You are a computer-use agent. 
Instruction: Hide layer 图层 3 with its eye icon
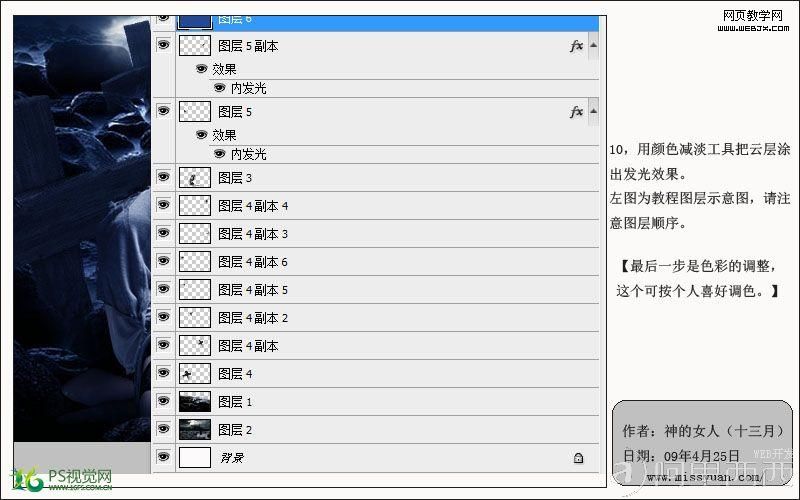[163, 177]
